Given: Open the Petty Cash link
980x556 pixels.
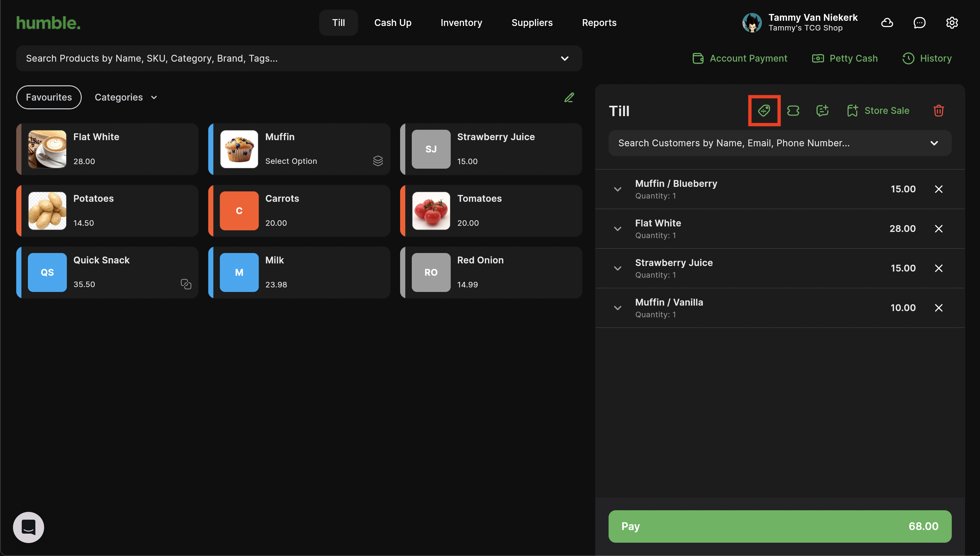Looking at the screenshot, I should [845, 58].
